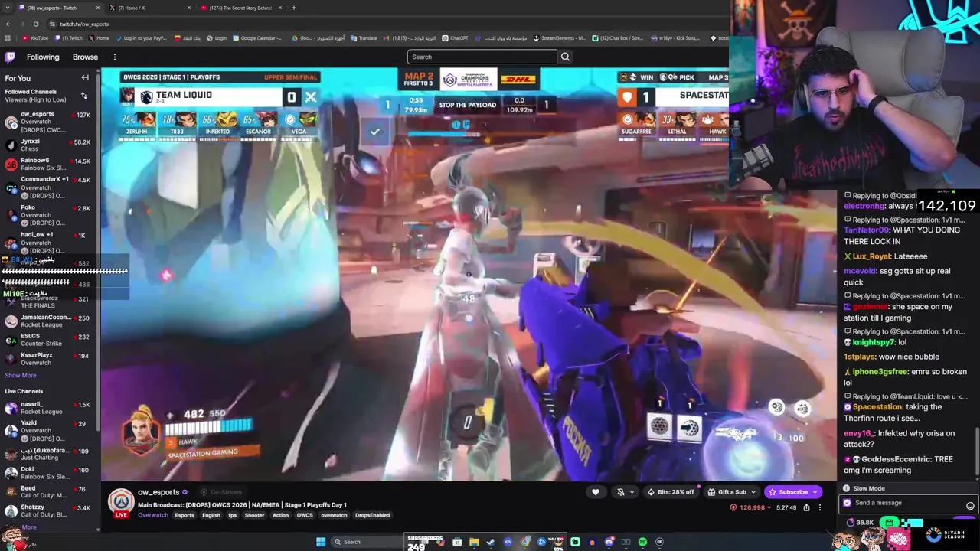
Task: Expand live channels with More link
Action: point(28,527)
